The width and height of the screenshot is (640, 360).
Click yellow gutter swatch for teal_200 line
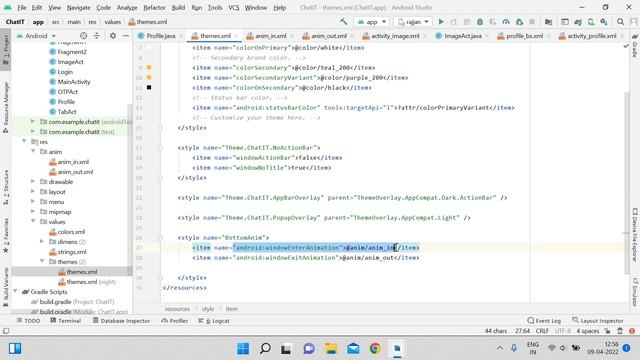point(149,67)
